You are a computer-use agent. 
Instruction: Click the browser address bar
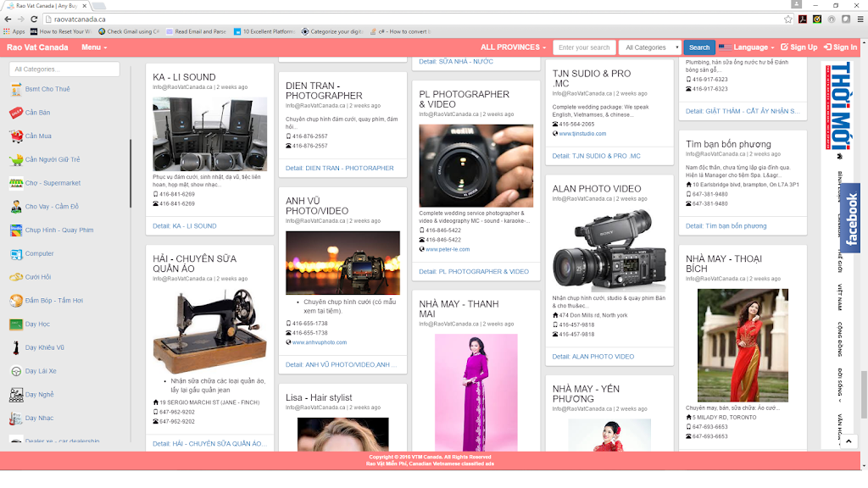pyautogui.click(x=417, y=19)
